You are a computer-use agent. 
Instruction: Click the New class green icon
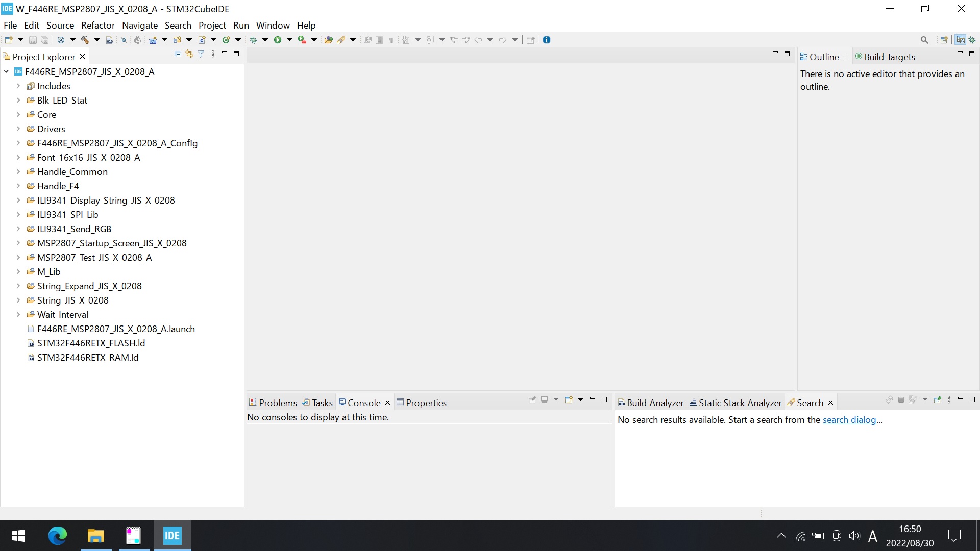click(226, 40)
